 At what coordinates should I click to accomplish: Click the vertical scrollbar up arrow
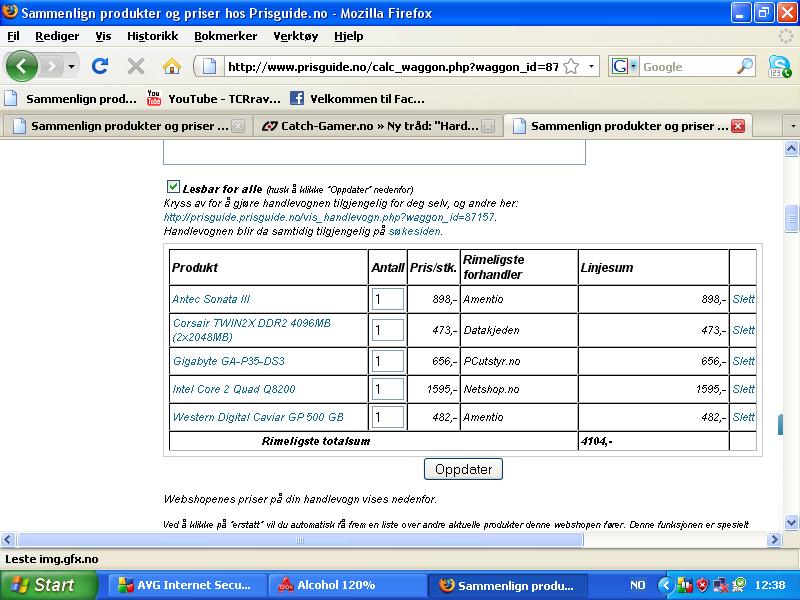[791, 148]
